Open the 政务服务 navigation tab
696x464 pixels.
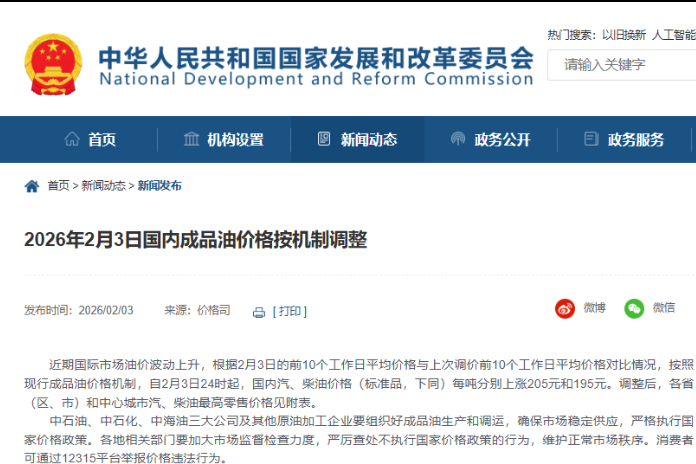[x=635, y=139]
